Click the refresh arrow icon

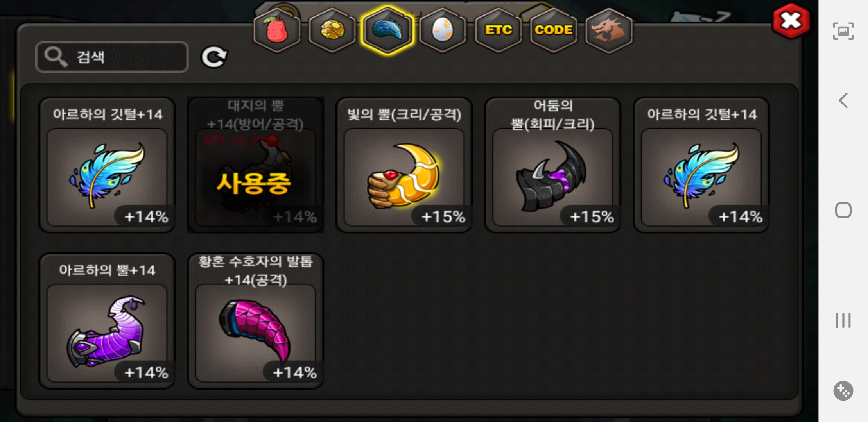pos(214,57)
